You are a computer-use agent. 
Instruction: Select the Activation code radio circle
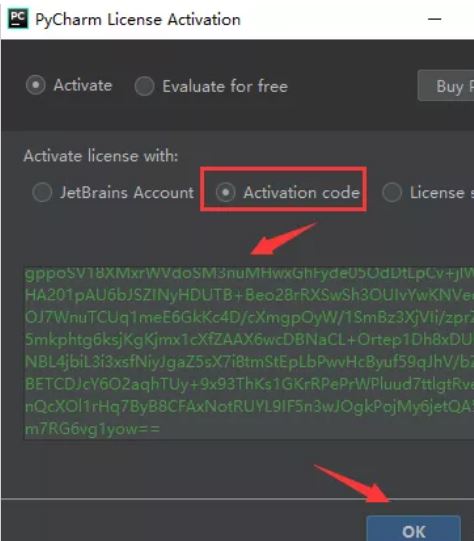pyautogui.click(x=226, y=192)
